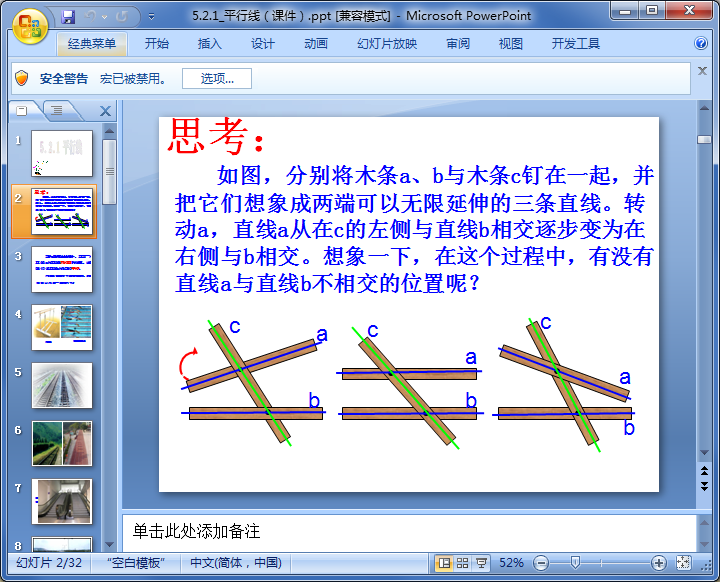Select slide 5 railway thumbnail
The width and height of the screenshot is (720, 582).
point(62,385)
